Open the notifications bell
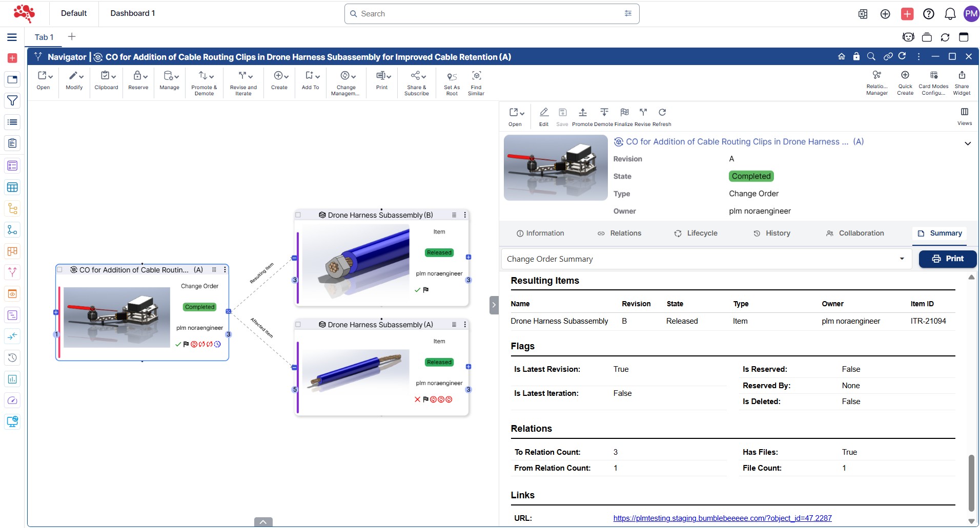Viewport: 980px width, 528px height. [x=950, y=14]
